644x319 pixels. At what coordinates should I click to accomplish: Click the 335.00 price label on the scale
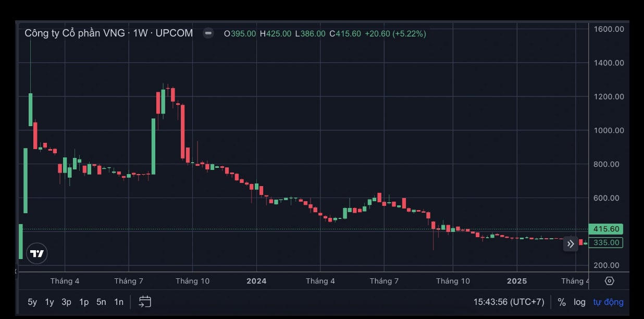[606, 242]
